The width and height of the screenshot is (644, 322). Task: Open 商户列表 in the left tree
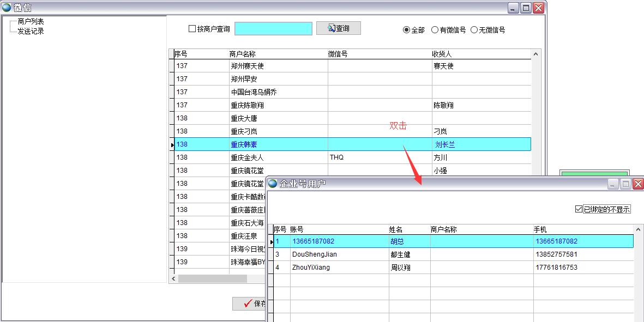click(x=31, y=21)
